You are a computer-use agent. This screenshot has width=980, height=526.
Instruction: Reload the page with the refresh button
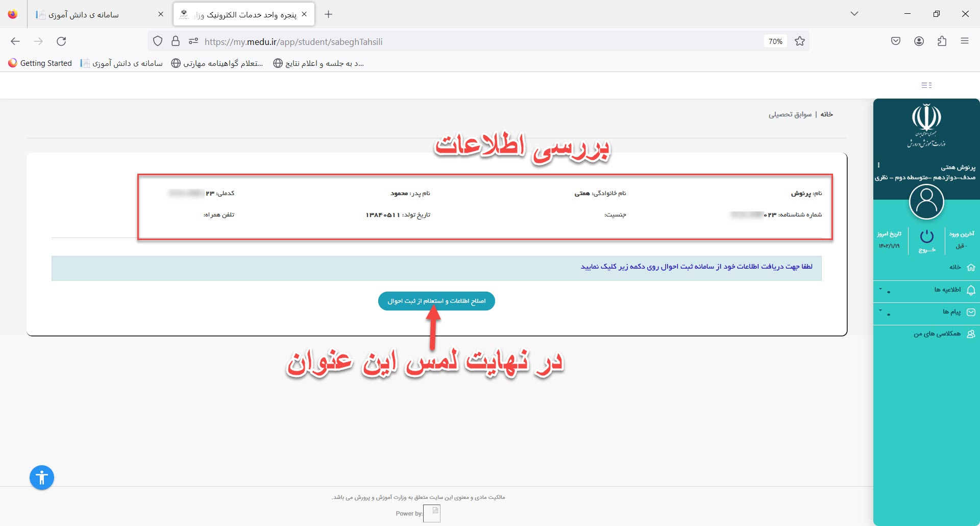[61, 41]
